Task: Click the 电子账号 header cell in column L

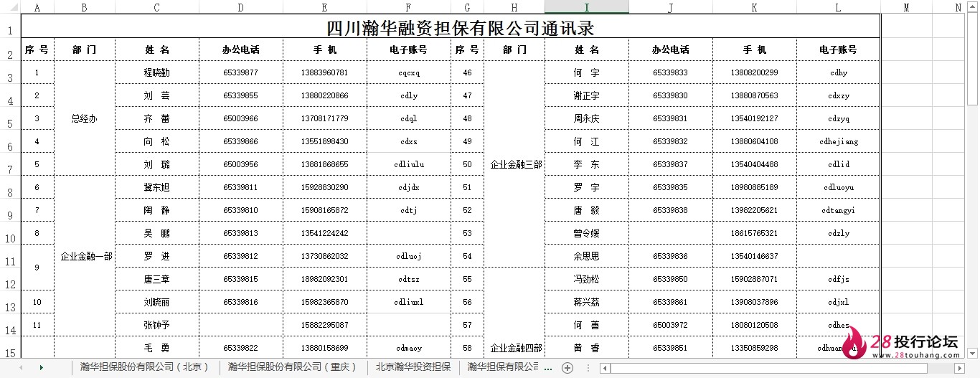Action: [838, 50]
